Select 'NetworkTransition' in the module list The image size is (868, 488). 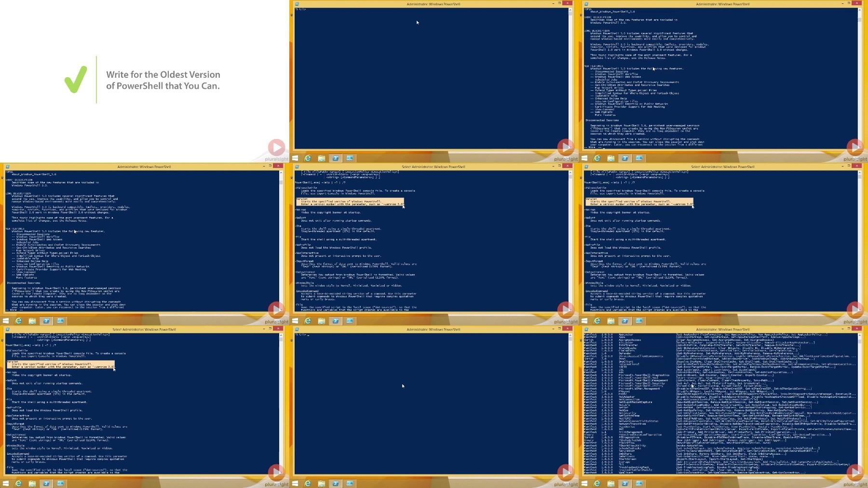632,424
